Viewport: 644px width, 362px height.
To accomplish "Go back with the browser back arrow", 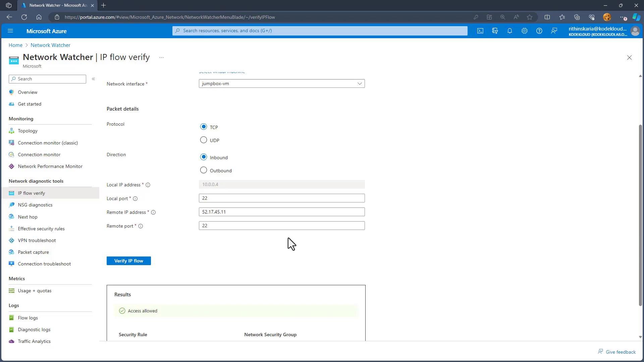I will click(x=9, y=17).
